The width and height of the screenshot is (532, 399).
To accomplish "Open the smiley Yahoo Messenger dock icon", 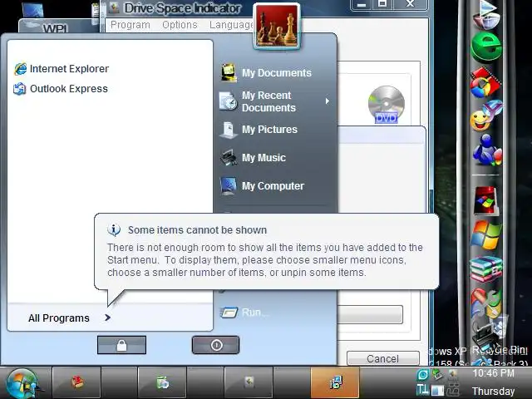I will coord(485,116).
